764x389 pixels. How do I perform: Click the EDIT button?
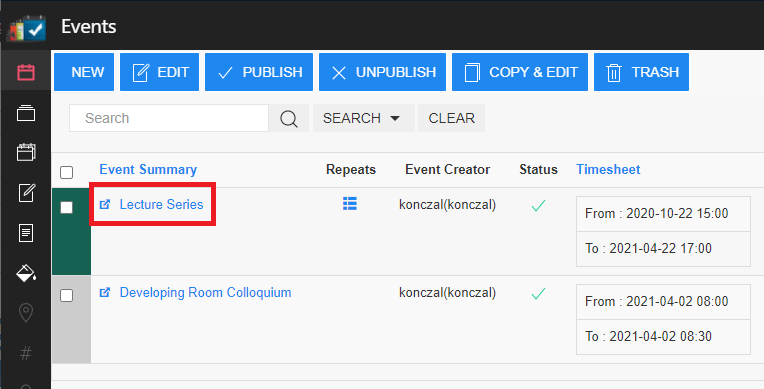click(x=159, y=72)
